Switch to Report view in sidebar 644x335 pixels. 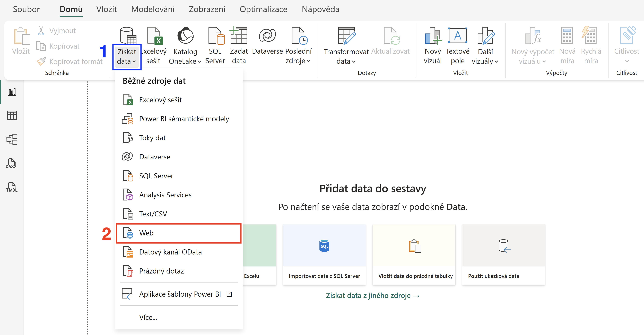coord(12,92)
